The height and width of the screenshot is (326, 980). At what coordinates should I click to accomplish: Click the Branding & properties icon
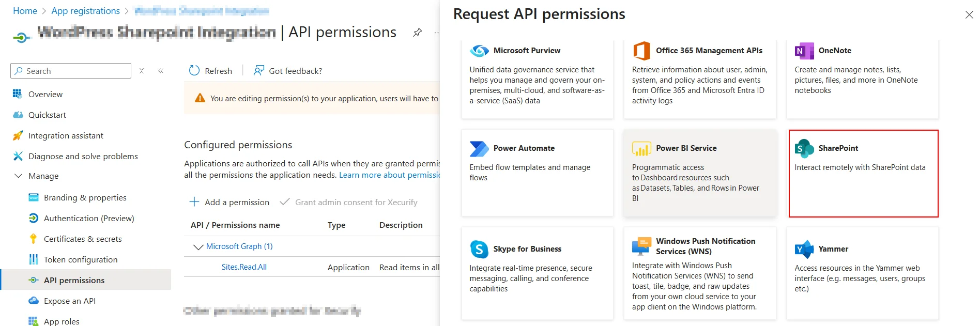pyautogui.click(x=34, y=197)
